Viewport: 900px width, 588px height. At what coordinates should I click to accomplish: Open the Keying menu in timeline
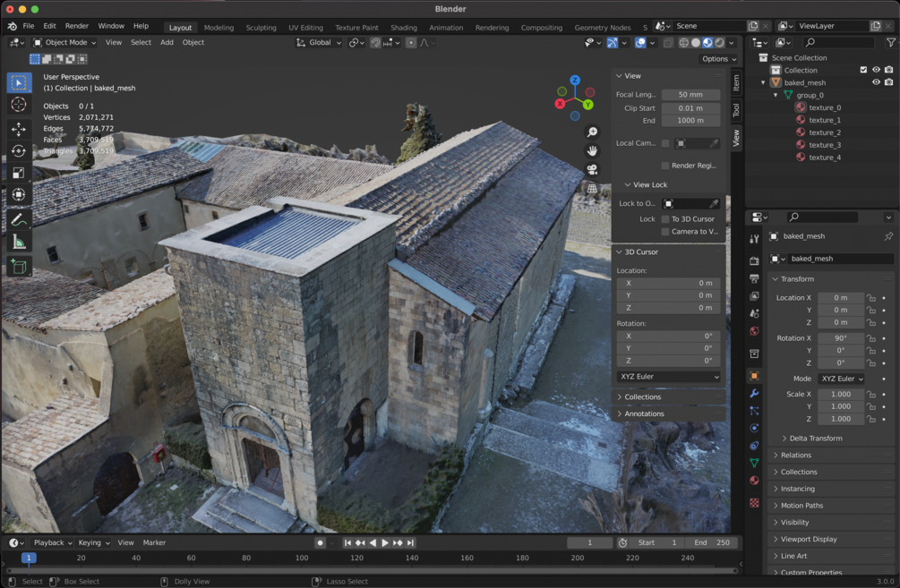tap(93, 542)
